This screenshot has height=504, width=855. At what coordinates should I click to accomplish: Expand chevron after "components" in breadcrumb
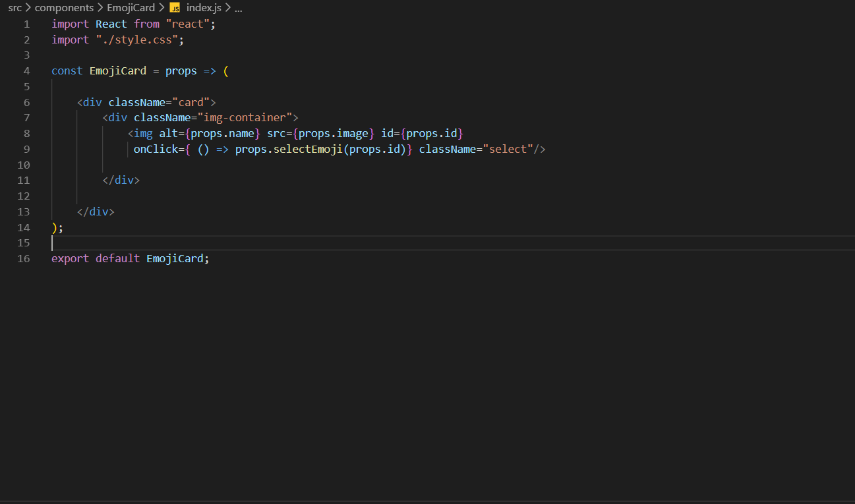coord(100,8)
